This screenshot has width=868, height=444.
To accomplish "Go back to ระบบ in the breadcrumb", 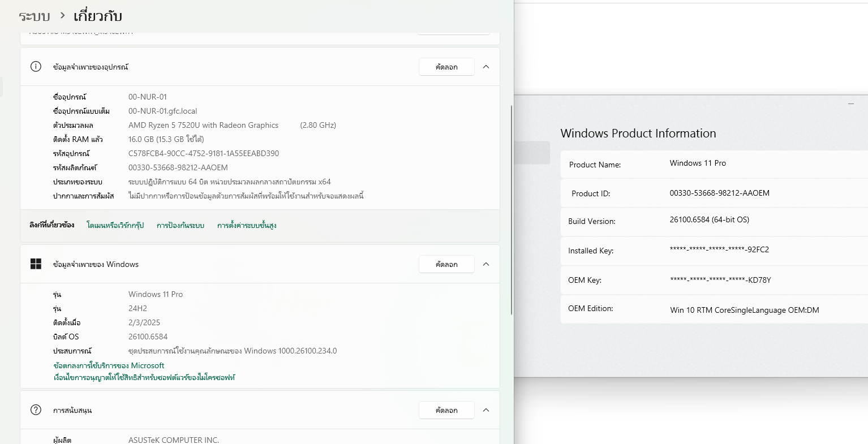I will coord(34,16).
